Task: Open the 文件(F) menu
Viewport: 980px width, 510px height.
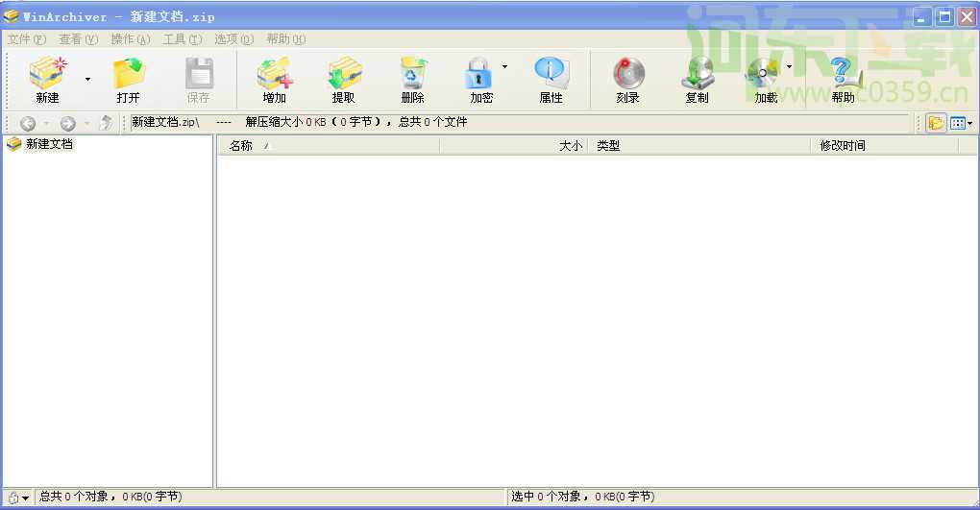Action: point(27,39)
